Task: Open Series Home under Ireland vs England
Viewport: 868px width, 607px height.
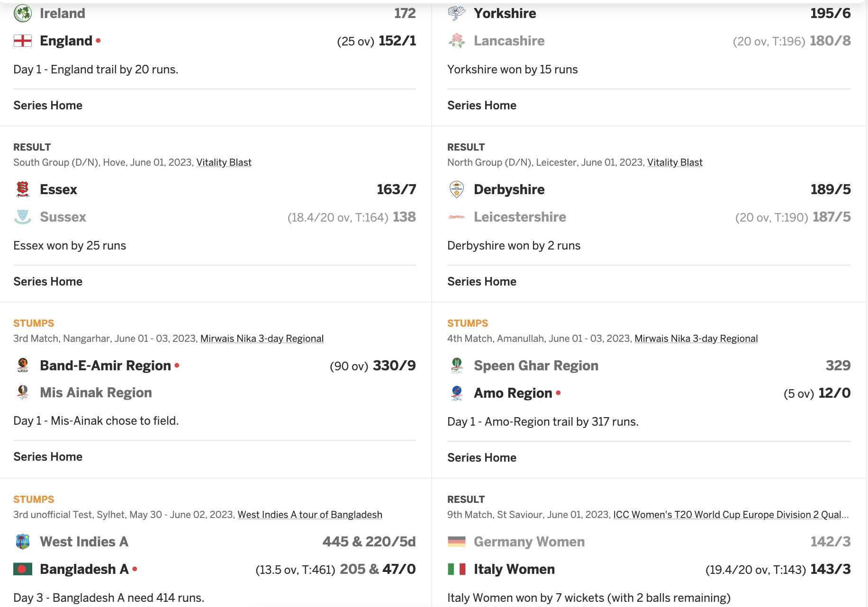Action: [x=48, y=106]
